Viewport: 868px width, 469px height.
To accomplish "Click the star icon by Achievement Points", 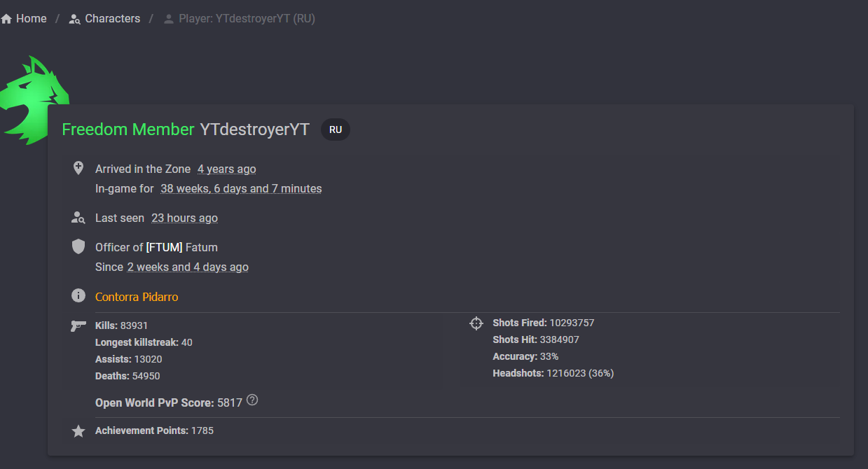I will click(78, 431).
